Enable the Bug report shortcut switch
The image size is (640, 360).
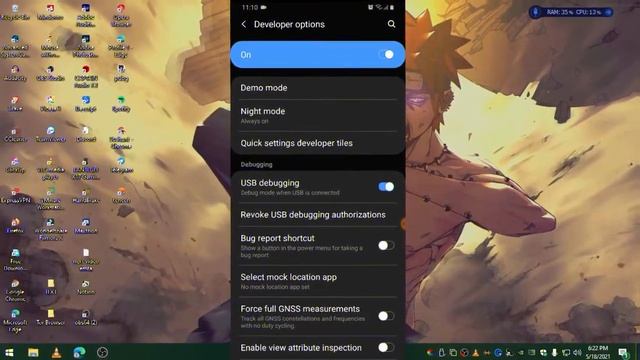coord(386,245)
